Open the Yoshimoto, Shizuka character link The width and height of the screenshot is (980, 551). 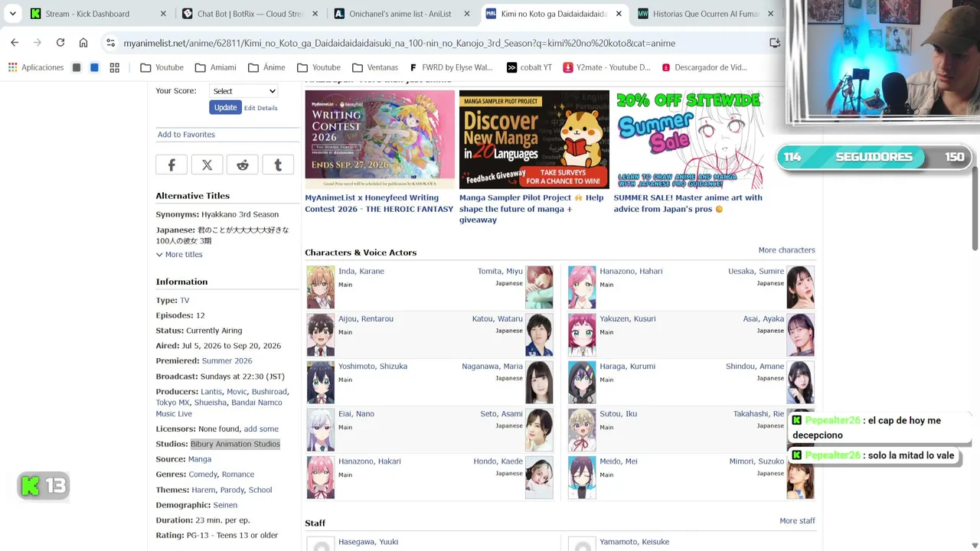[x=373, y=367]
